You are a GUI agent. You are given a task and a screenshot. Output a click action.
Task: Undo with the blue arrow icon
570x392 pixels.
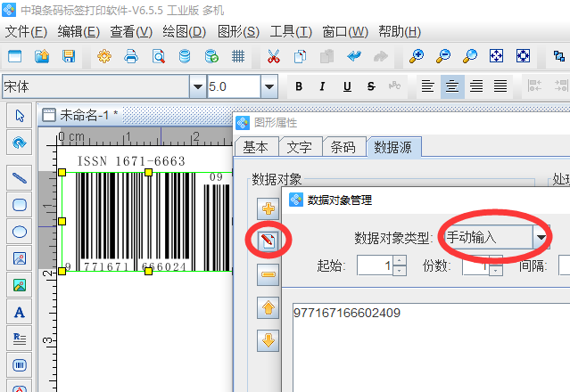(354, 56)
